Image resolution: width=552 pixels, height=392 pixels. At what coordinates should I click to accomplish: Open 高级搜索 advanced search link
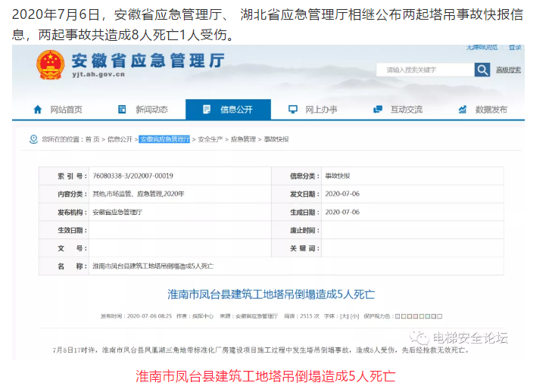tap(509, 70)
